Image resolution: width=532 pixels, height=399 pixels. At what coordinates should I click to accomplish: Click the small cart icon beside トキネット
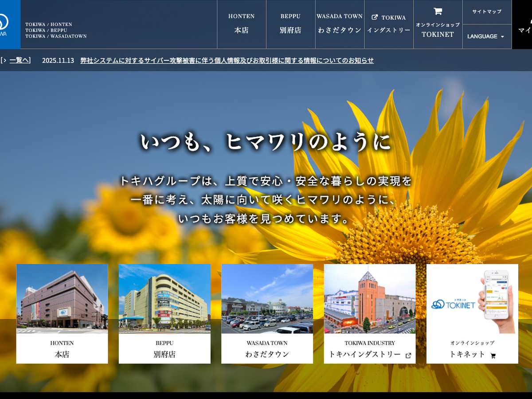(493, 356)
